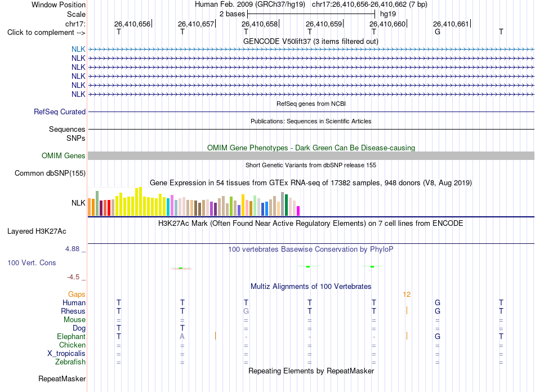Click the G base in the top reference sequence row
535x392 pixels.
[x=438, y=32]
